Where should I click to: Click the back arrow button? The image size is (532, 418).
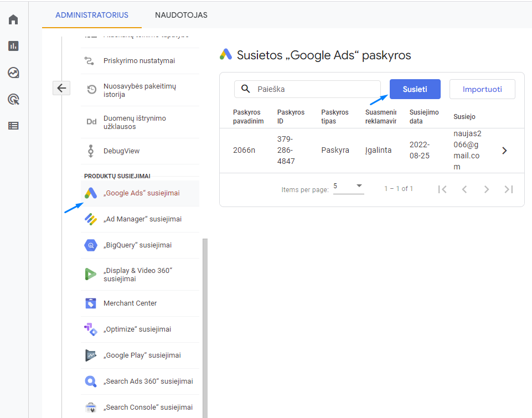61,88
